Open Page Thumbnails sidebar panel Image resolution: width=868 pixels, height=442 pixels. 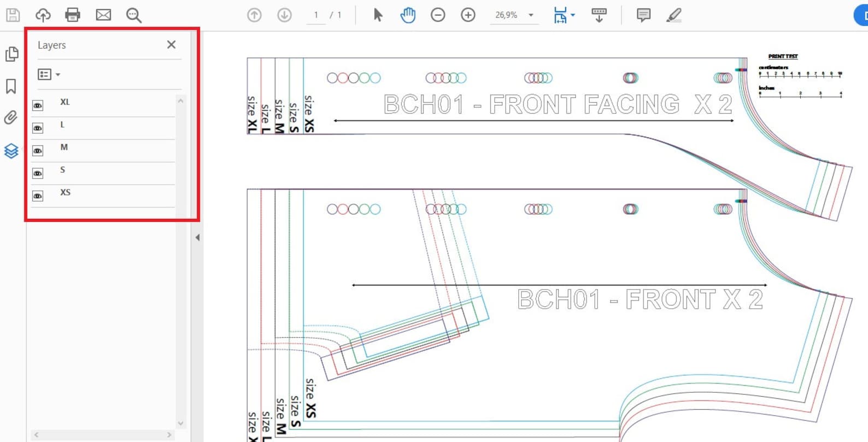point(11,54)
